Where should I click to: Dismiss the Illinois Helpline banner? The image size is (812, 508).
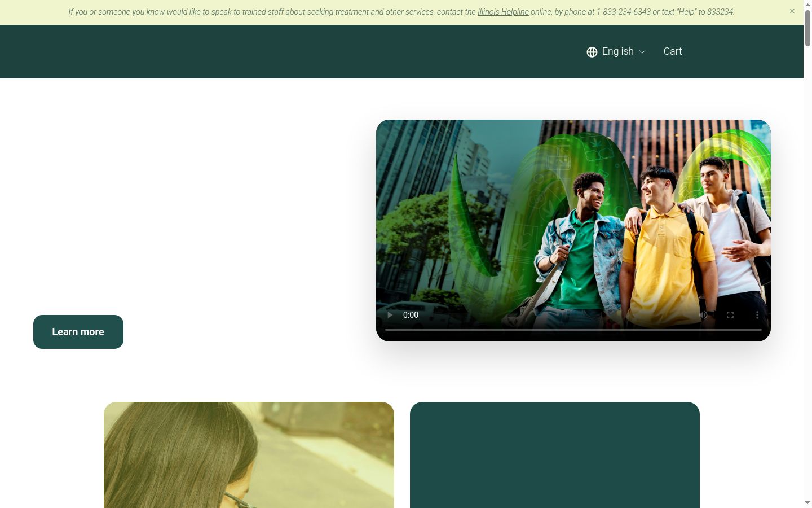792,11
